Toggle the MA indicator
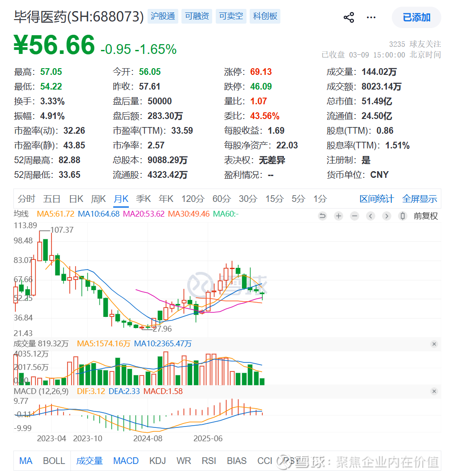 pos(26,461)
